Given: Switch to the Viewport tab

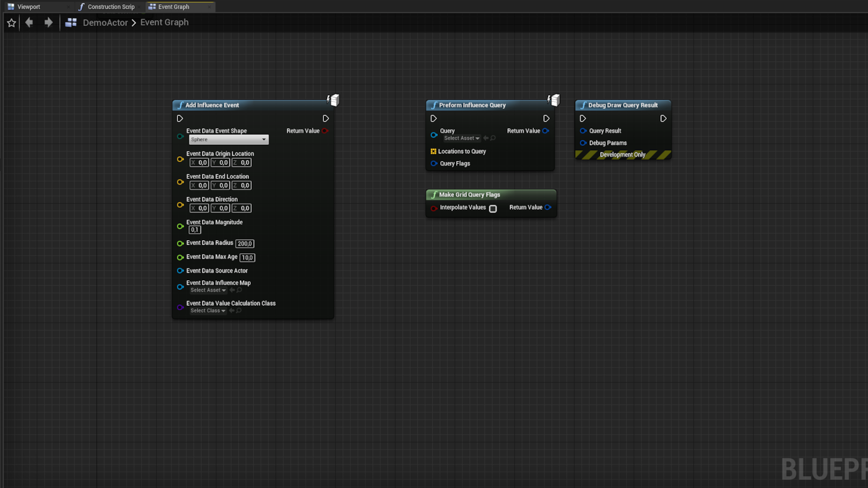Looking at the screenshot, I should [29, 7].
